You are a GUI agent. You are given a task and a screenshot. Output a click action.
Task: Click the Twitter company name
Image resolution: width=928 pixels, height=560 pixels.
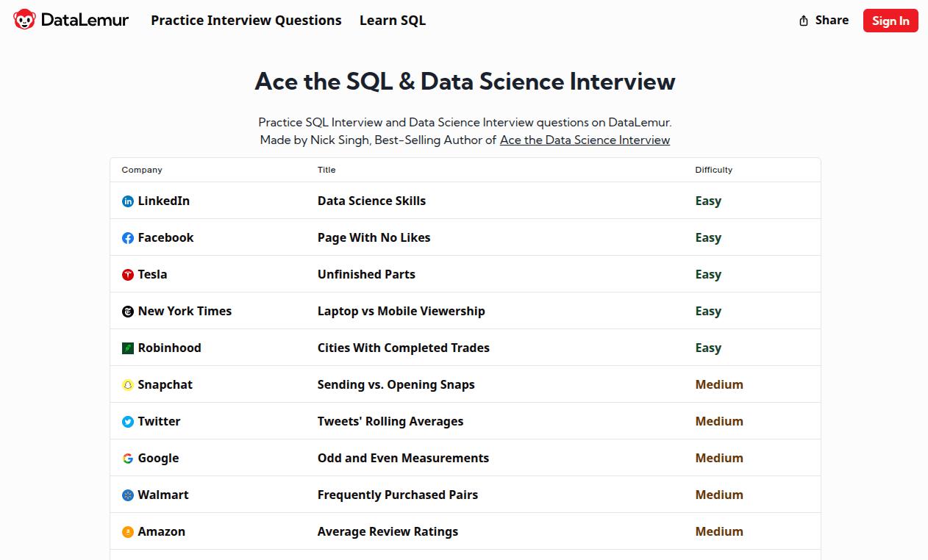159,421
